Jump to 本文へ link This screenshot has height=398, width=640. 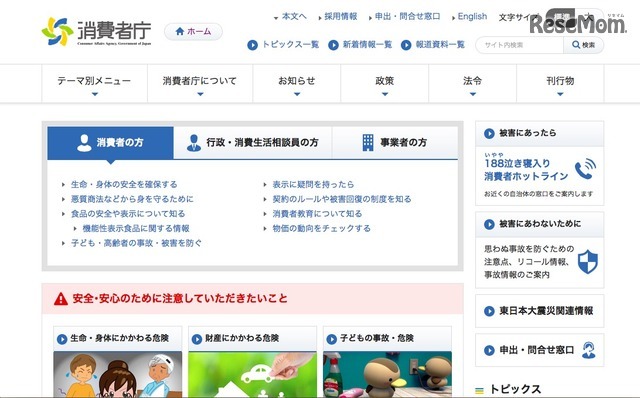click(294, 17)
